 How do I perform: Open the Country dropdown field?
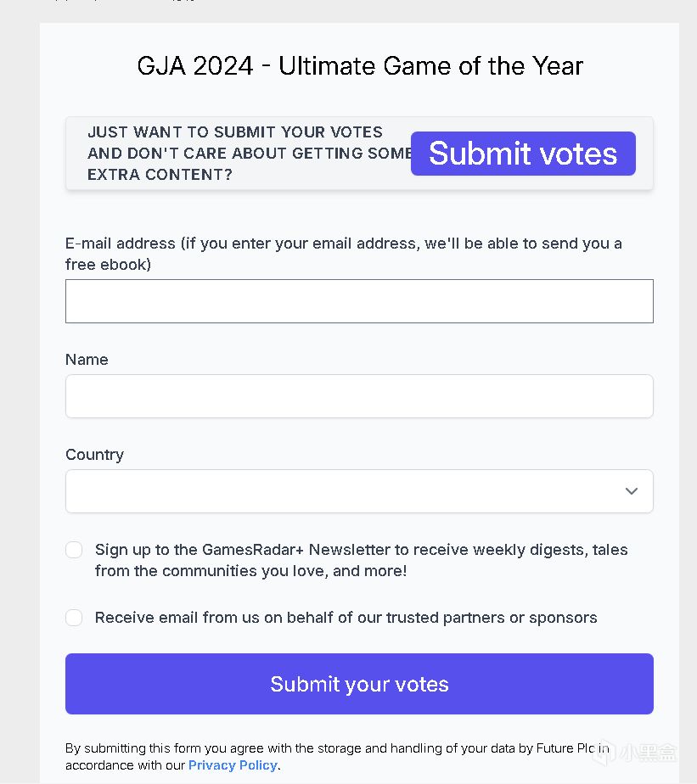pos(340,491)
